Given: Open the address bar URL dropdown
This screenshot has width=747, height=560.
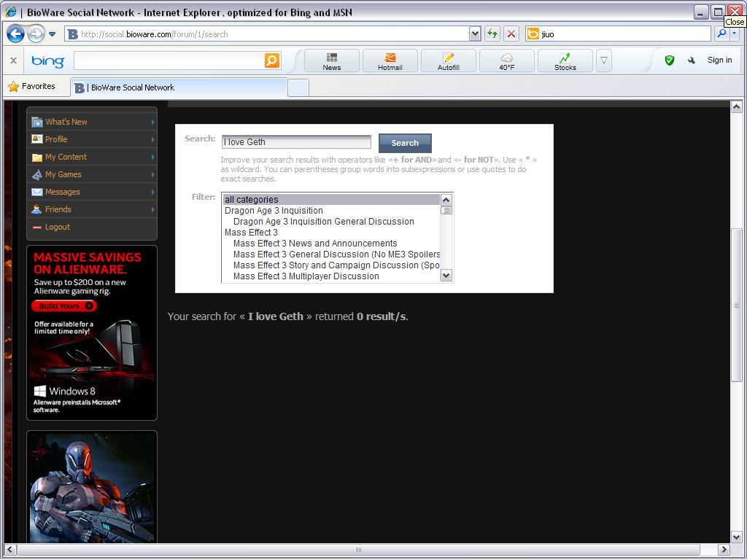Looking at the screenshot, I should click(x=475, y=34).
